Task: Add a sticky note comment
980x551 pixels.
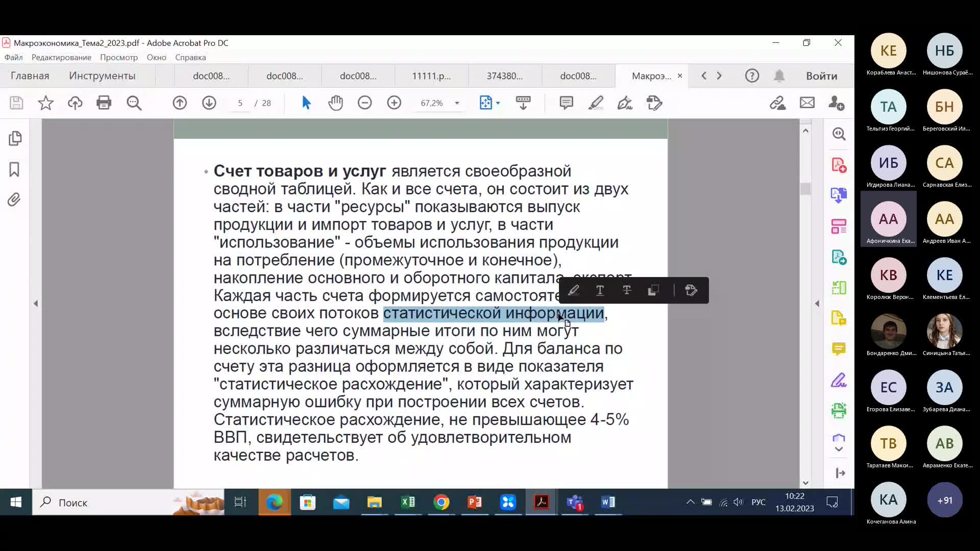Action: click(566, 103)
